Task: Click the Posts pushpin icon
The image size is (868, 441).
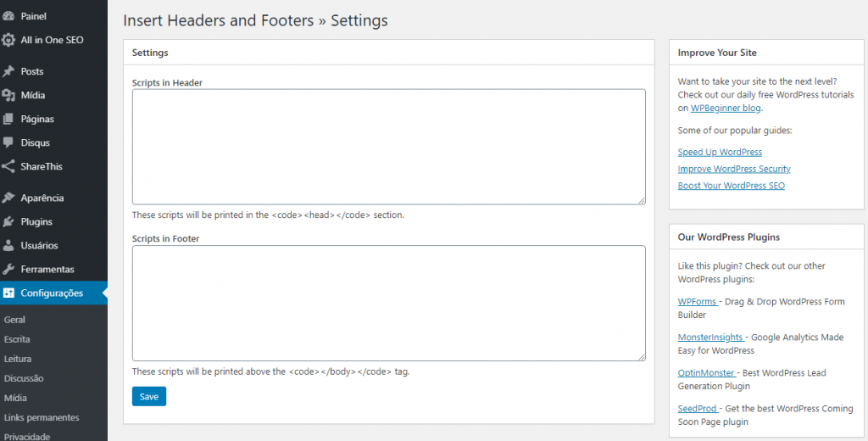Action: (x=8, y=71)
